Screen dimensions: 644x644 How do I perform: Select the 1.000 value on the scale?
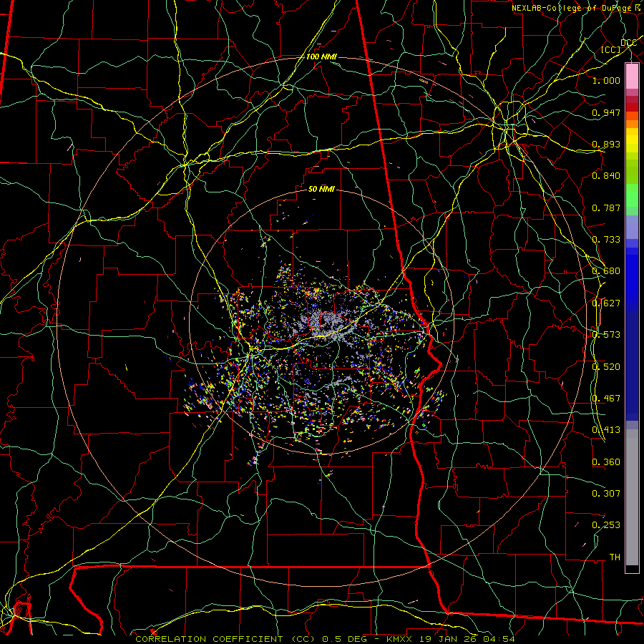[606, 80]
